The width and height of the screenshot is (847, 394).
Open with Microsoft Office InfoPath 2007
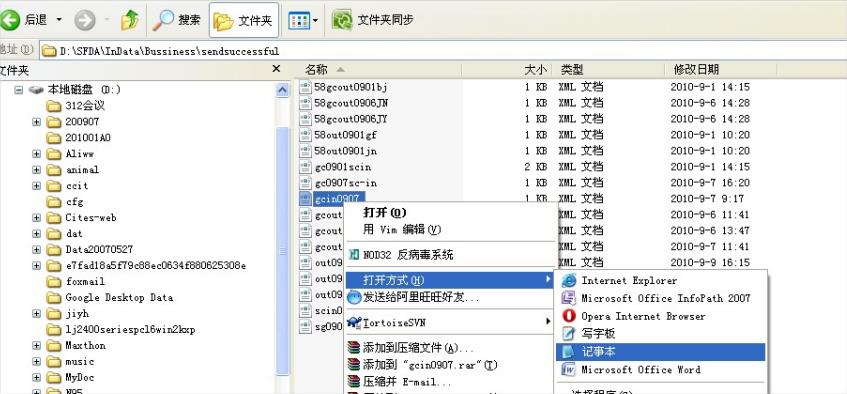click(661, 298)
